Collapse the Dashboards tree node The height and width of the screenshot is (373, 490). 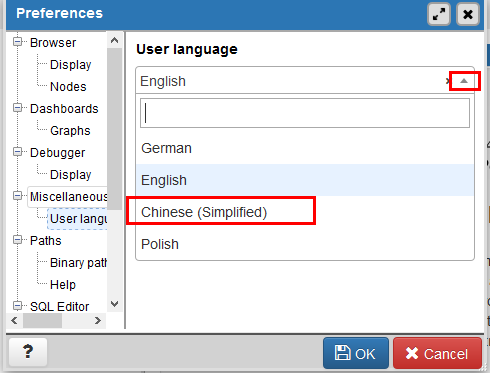click(17, 108)
